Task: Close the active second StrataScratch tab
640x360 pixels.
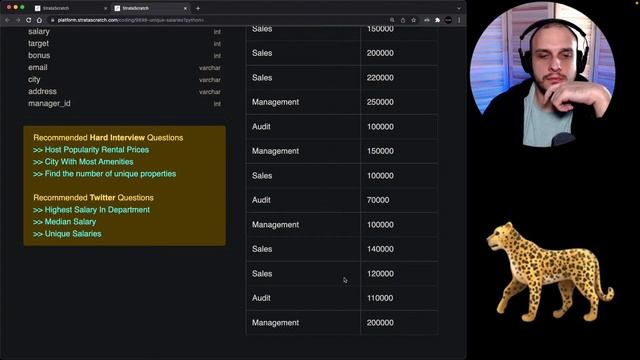Action: 185,8
